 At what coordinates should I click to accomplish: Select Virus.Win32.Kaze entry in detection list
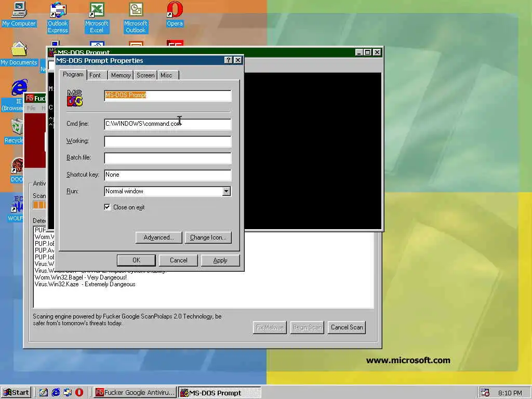85,284
